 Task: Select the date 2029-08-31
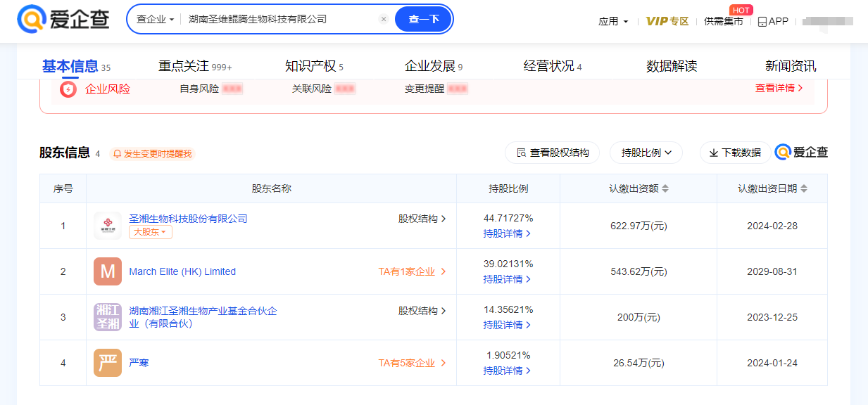coord(772,271)
